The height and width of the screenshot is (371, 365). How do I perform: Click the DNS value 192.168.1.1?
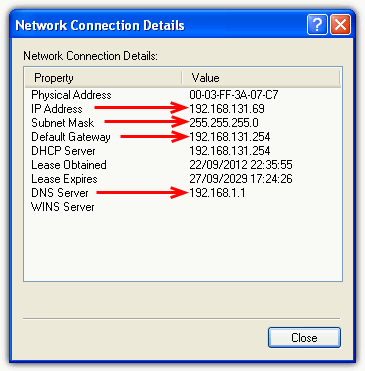point(217,193)
